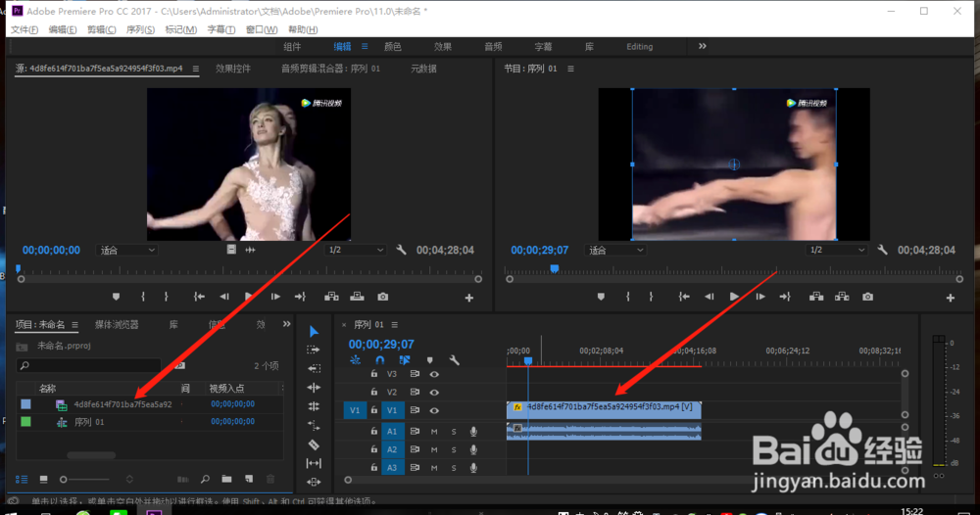Viewport: 980px width, 515px height.
Task: Switch to 效果控件 tab
Action: click(233, 69)
